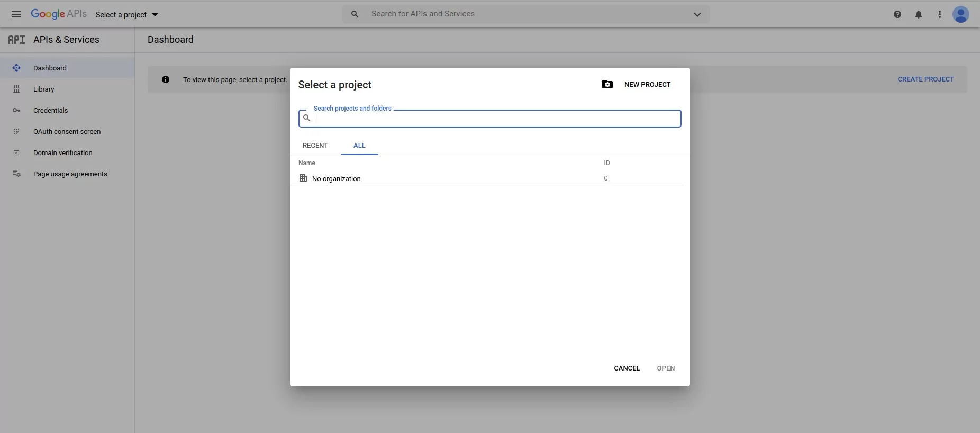Select the No organization row
Viewport: 980px width, 433px height.
point(487,178)
